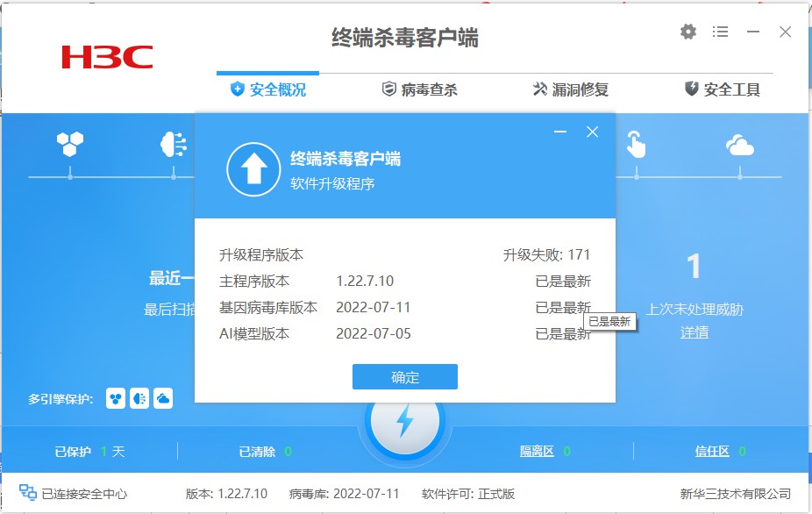
Task: Click the 升级失败: 171 status text
Action: pyautogui.click(x=547, y=255)
